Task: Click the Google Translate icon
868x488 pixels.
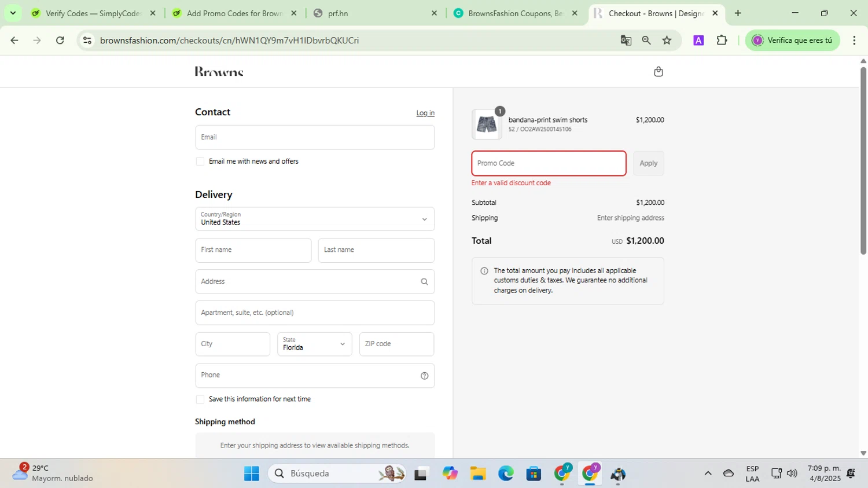Action: tap(626, 41)
